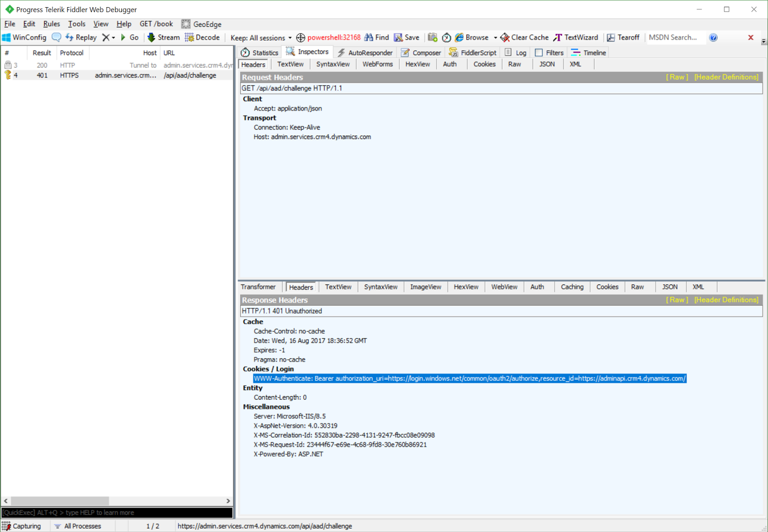
Task: Click the camera screenshot icon
Action: [432, 37]
